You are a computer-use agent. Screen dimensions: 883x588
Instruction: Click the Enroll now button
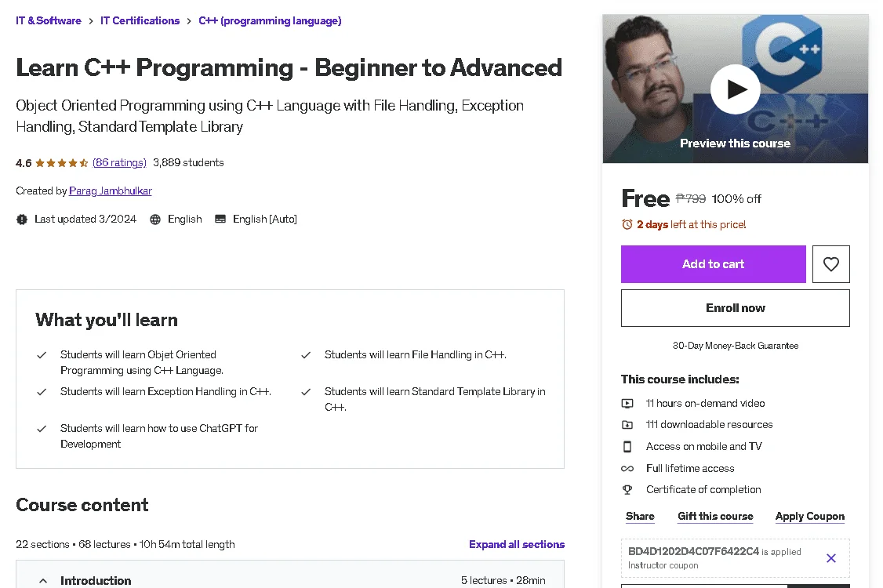tap(735, 308)
